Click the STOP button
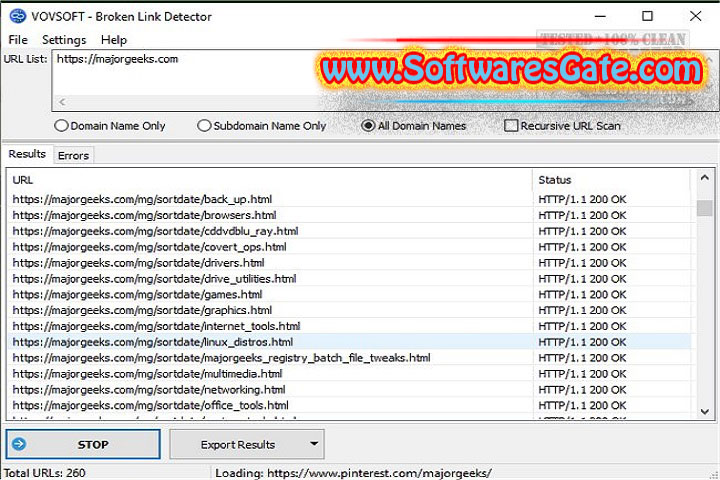The width and height of the screenshot is (720, 480). coord(83,444)
